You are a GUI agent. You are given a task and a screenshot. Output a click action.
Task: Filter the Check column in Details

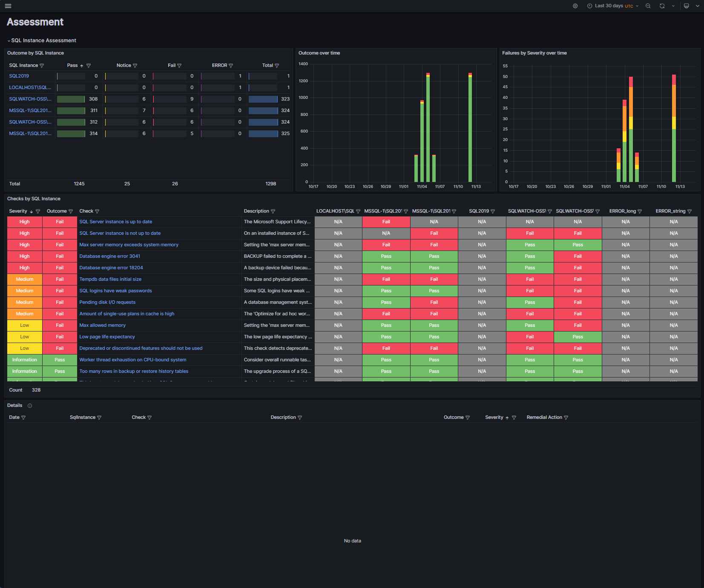point(149,418)
